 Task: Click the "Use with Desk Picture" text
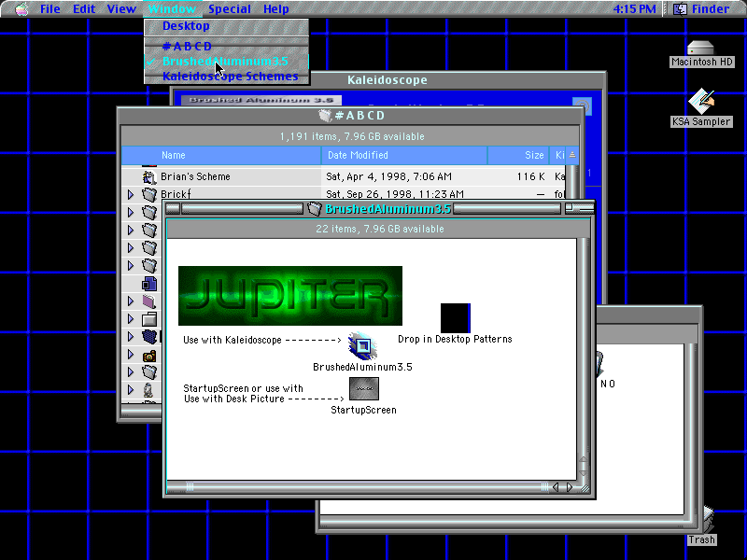(x=234, y=399)
